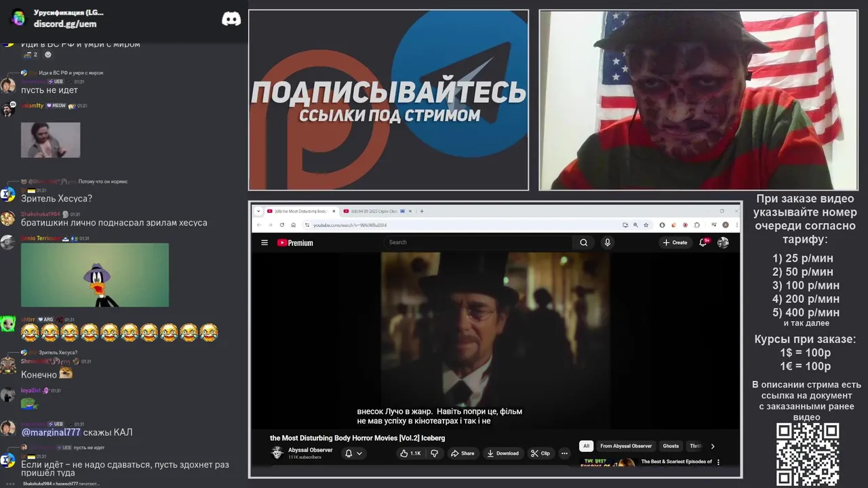This screenshot has height=488, width=868.
Task: Click the reaction count 2 under message
Action: pyautogui.click(x=31, y=54)
